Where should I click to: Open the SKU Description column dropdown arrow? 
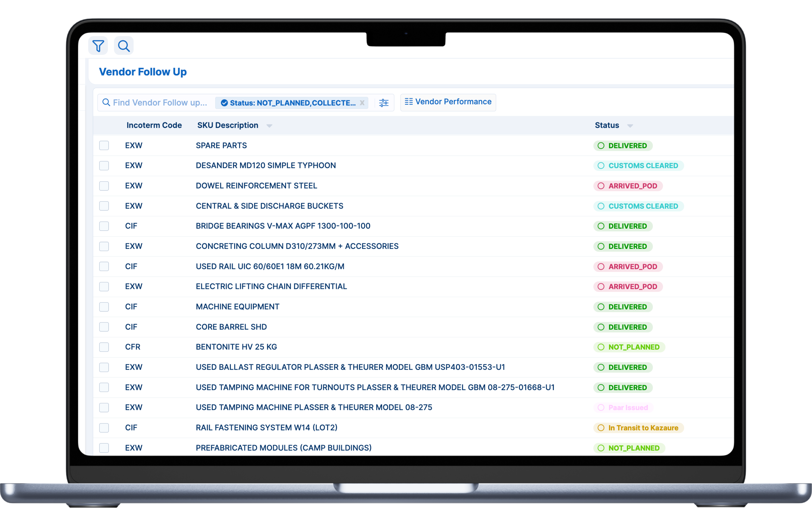269,126
